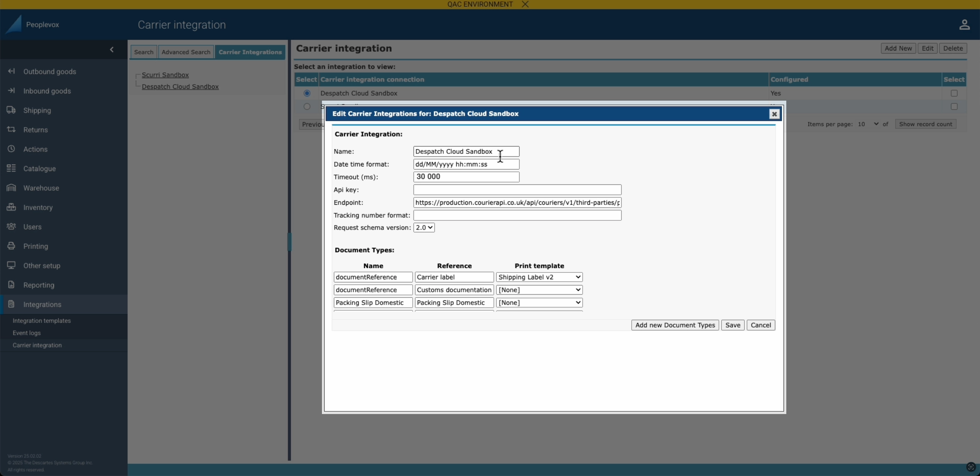Select the second integration row radio button
980x476 pixels.
click(307, 106)
